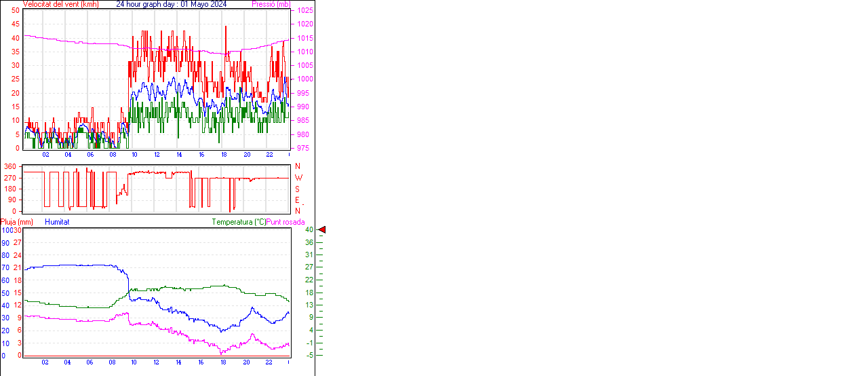Click the 'W' compass label on direction chart

pyautogui.click(x=298, y=178)
